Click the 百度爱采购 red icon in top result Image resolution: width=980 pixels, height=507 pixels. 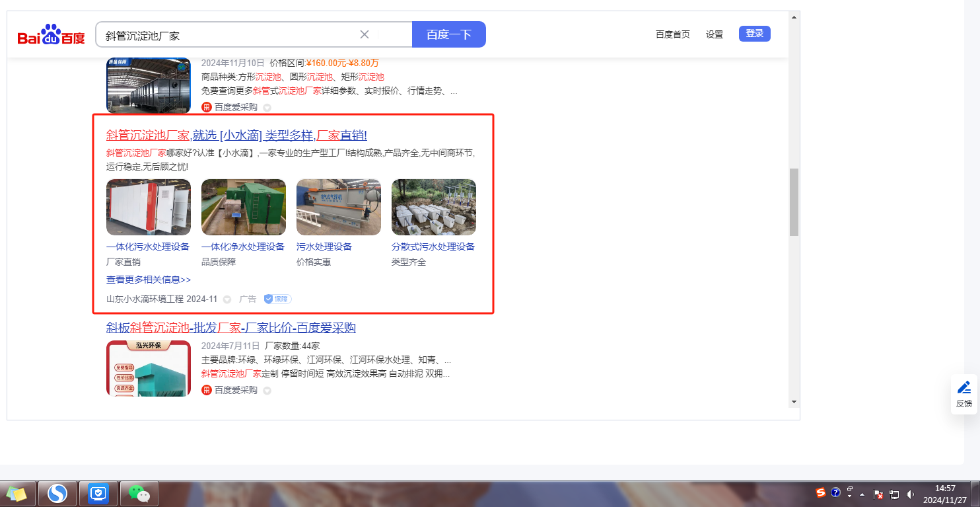[207, 107]
